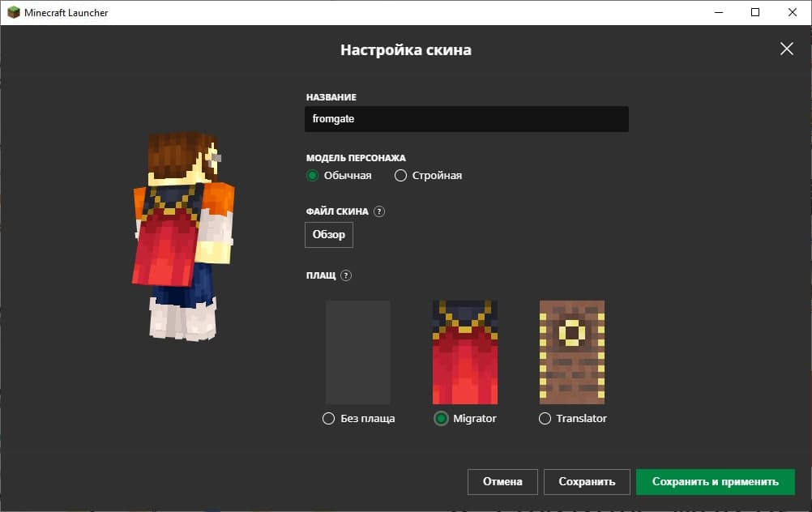Minimize the Minecraft Launcher window

pyautogui.click(x=718, y=12)
